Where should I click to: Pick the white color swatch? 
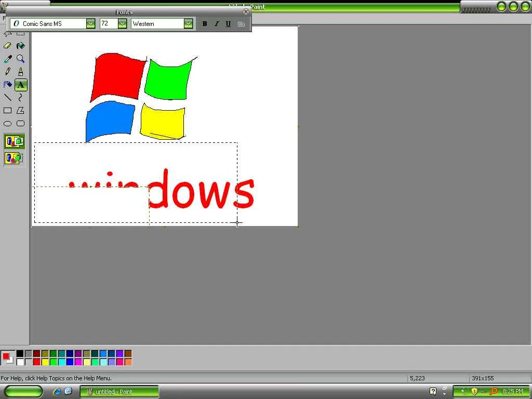point(20,362)
